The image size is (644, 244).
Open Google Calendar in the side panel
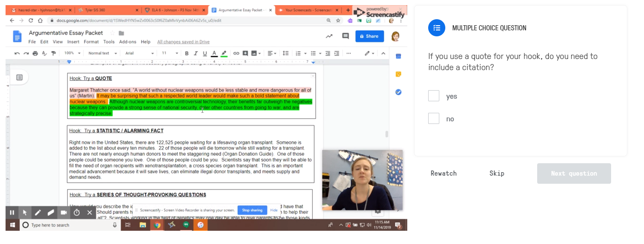[x=398, y=56]
